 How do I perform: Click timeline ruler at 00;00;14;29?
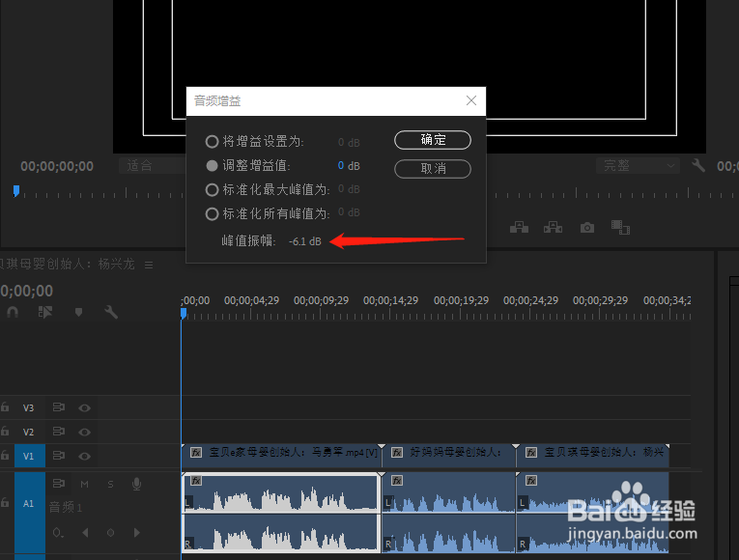pos(390,300)
